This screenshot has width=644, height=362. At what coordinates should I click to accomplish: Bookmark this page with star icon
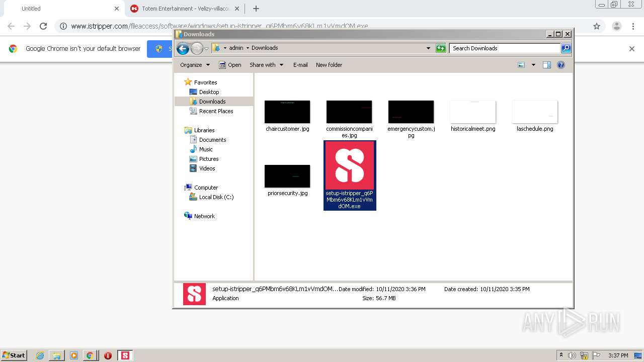click(597, 26)
